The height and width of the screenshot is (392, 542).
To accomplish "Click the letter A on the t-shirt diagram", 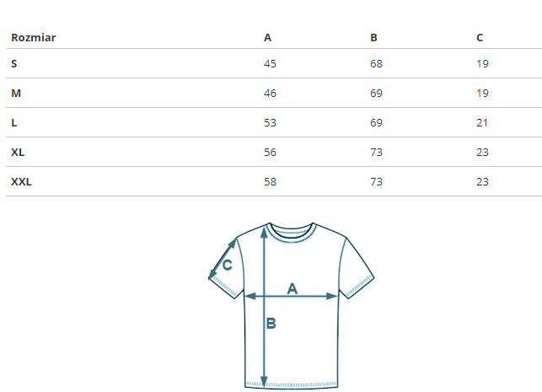I will (x=292, y=288).
